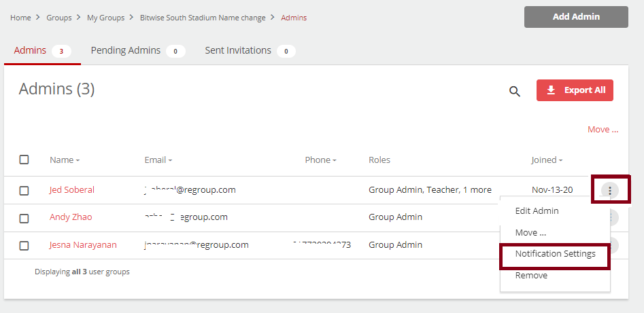Click the Admins breadcrumb
Screen dimensions: 644x313
294,18
